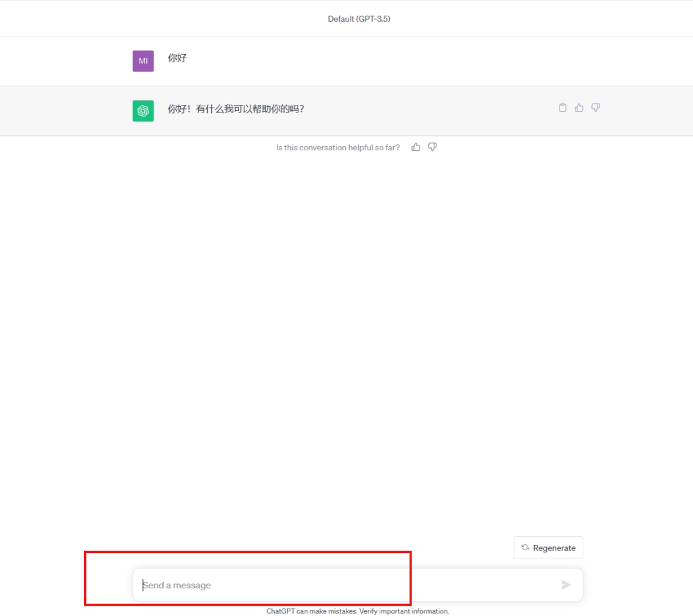693x616 pixels.
Task: Click the Regenerate button label
Action: [554, 548]
